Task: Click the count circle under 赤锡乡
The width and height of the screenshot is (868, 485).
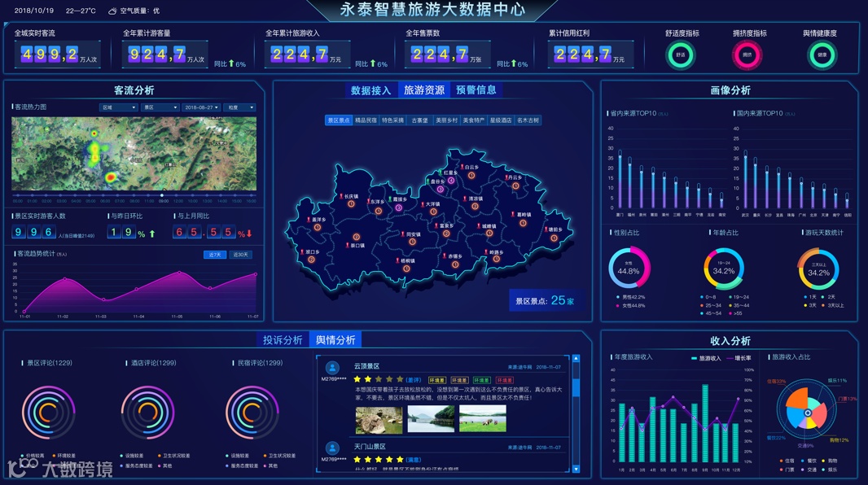Action: tap(455, 264)
